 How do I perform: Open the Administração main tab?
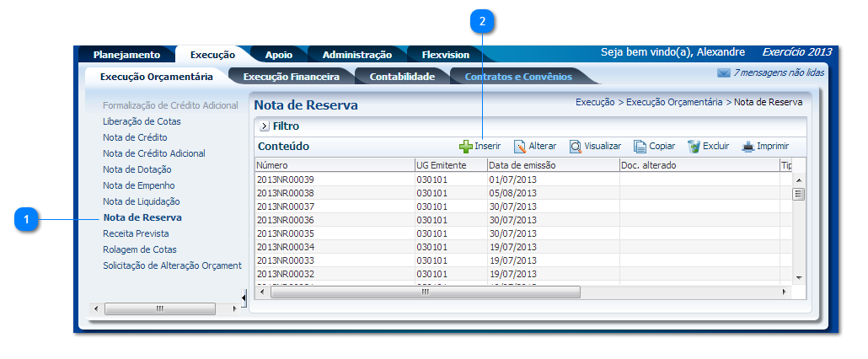[356, 55]
